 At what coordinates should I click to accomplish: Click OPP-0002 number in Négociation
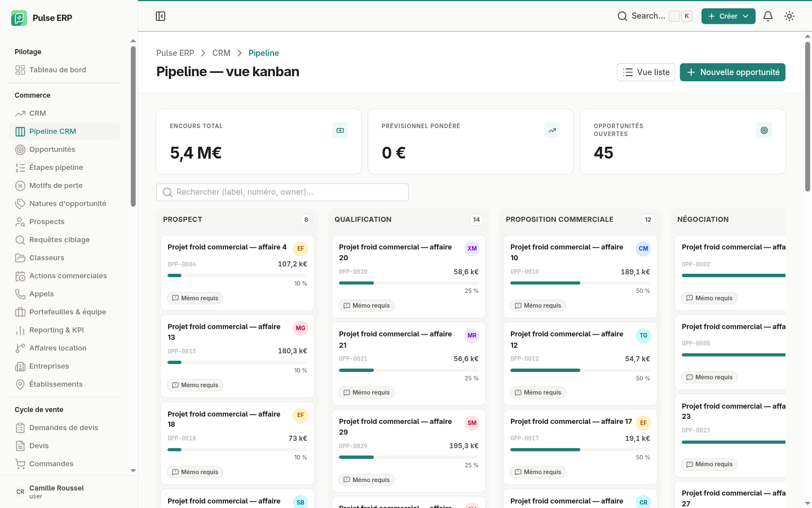696,264
